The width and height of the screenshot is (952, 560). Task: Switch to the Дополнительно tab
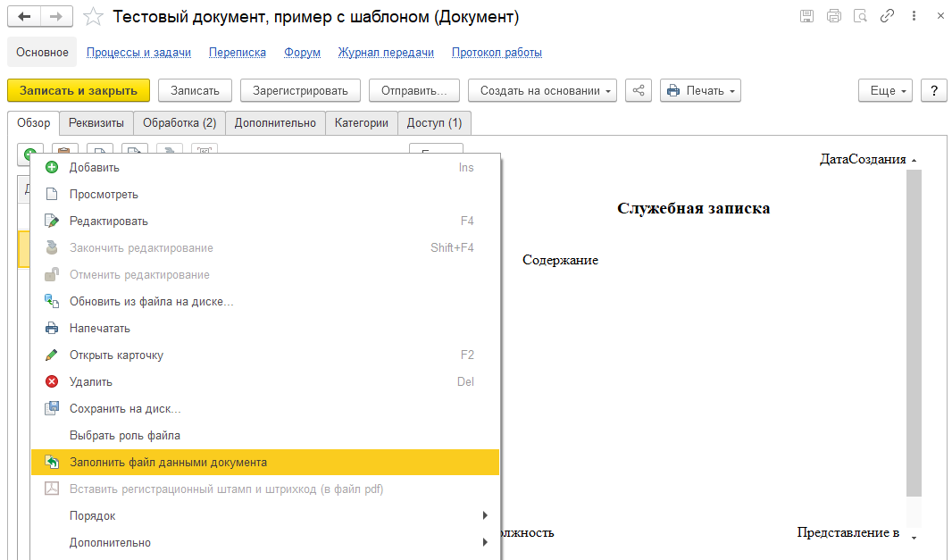pyautogui.click(x=275, y=123)
